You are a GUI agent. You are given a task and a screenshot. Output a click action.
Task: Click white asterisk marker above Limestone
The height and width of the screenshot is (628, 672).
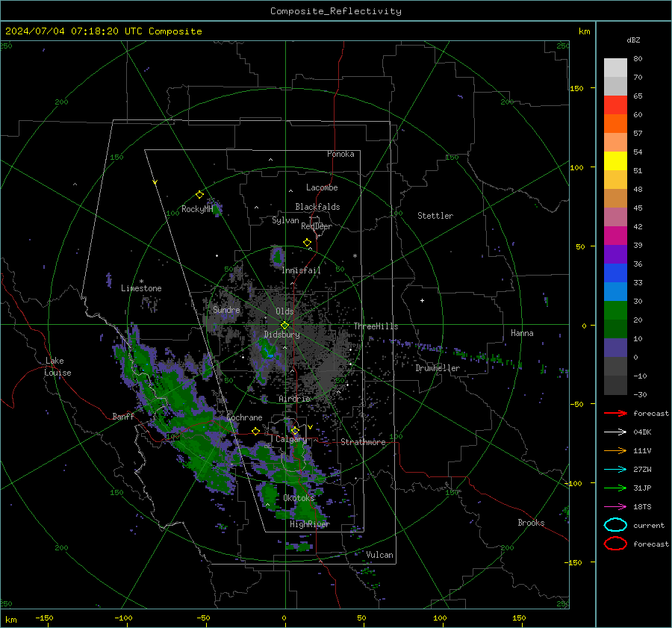(x=141, y=282)
